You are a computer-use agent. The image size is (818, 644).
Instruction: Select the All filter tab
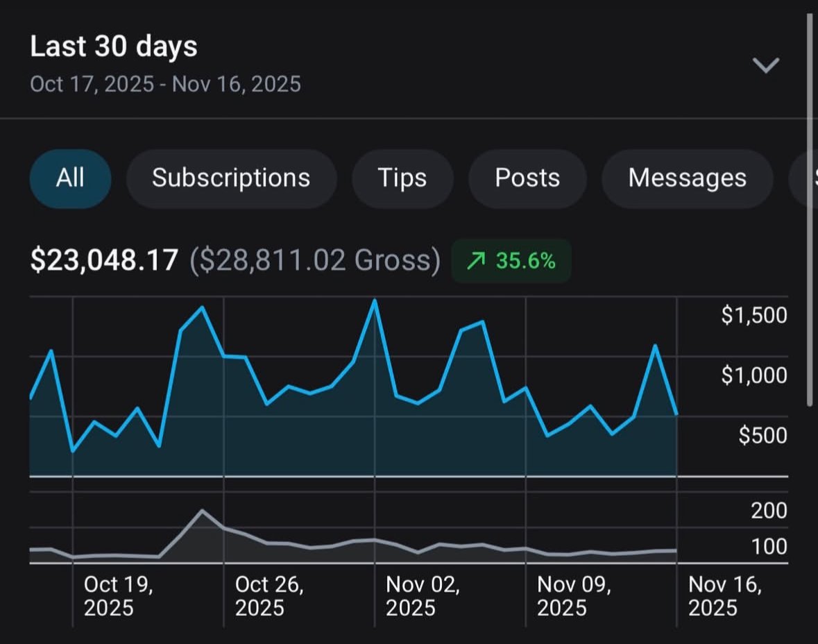pos(70,178)
